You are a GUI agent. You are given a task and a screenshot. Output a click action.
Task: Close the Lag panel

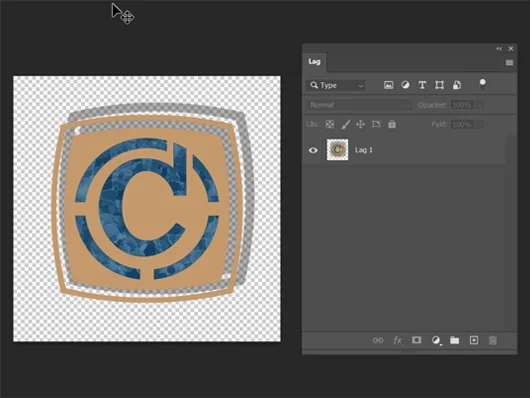click(x=511, y=49)
